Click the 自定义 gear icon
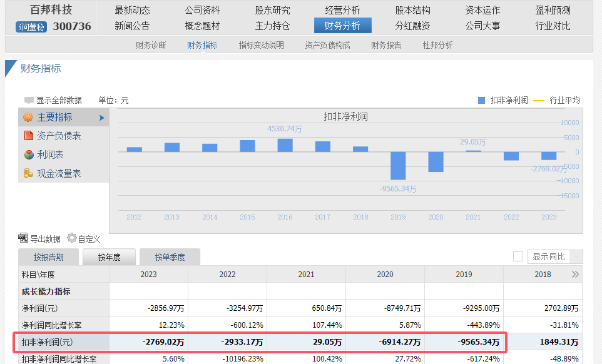The image size is (602, 364). (x=72, y=238)
